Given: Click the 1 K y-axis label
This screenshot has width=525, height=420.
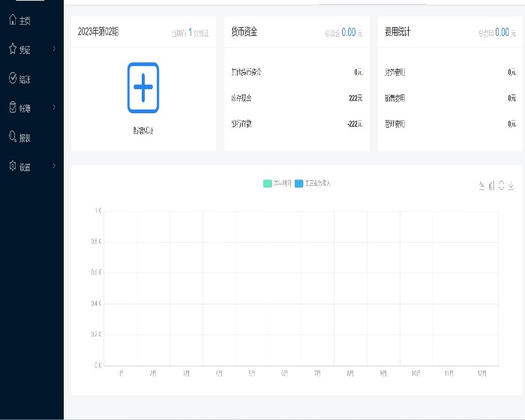Looking at the screenshot, I should click(x=97, y=211).
